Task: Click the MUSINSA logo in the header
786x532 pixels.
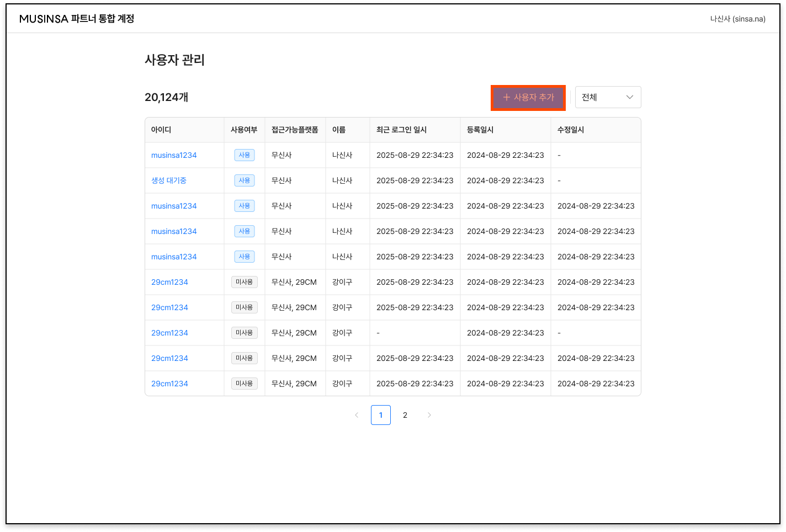Action: [x=44, y=19]
